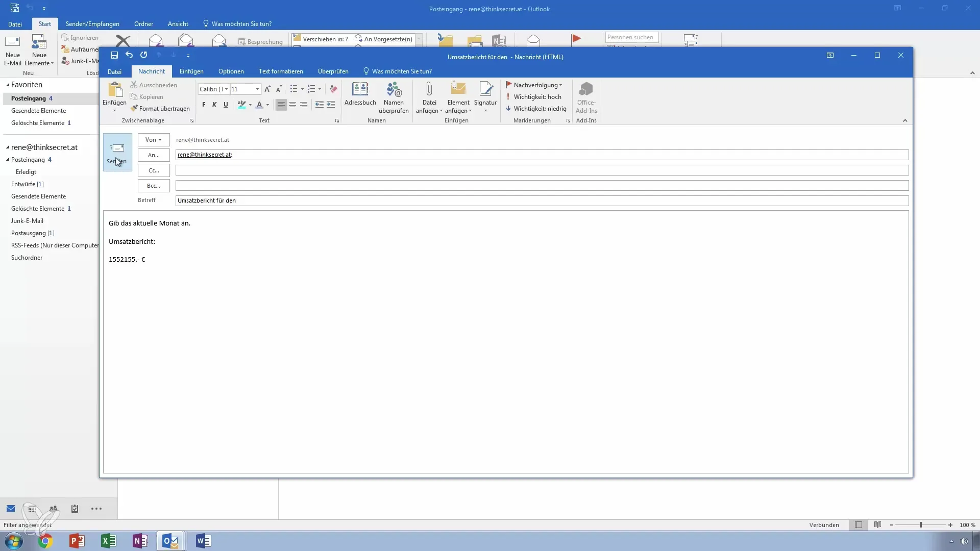
Task: Open the font size dropdown
Action: [x=258, y=89]
